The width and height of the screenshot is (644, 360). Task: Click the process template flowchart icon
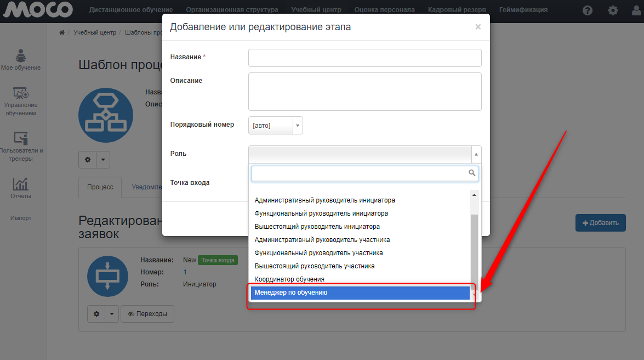(x=106, y=115)
